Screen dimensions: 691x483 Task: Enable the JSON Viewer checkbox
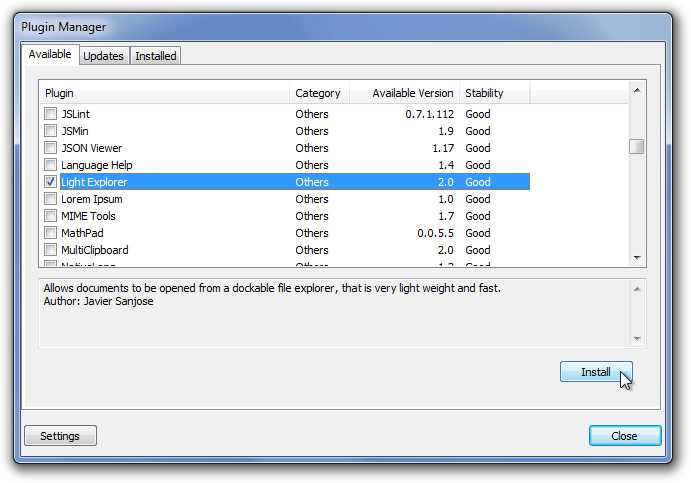[x=50, y=148]
